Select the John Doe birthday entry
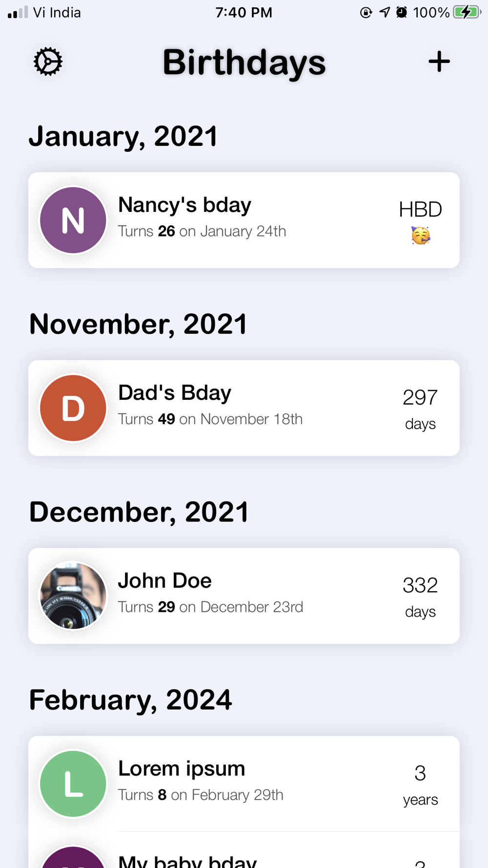Viewport: 488px width, 868px height. 244,596
